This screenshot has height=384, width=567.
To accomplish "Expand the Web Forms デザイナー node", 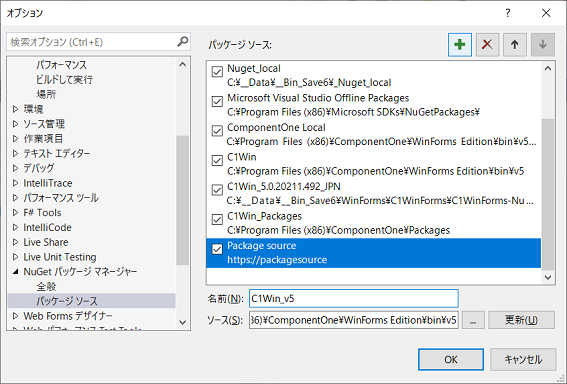I will point(16,316).
